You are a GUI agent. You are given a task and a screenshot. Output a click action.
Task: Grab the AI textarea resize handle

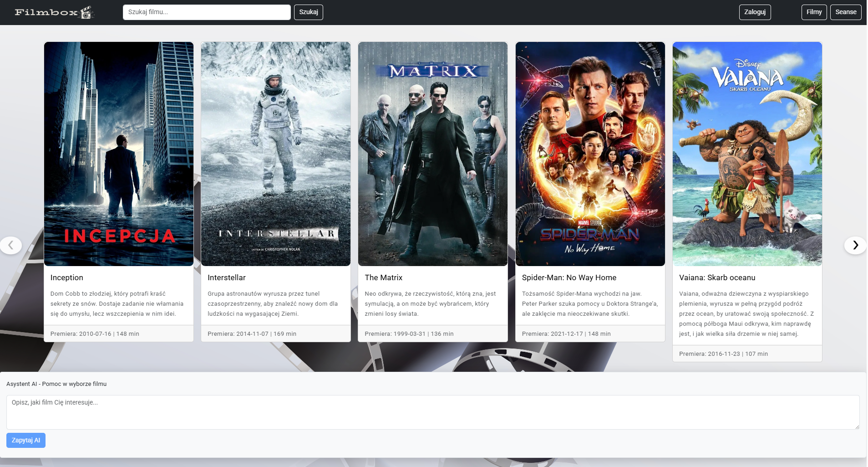click(857, 427)
